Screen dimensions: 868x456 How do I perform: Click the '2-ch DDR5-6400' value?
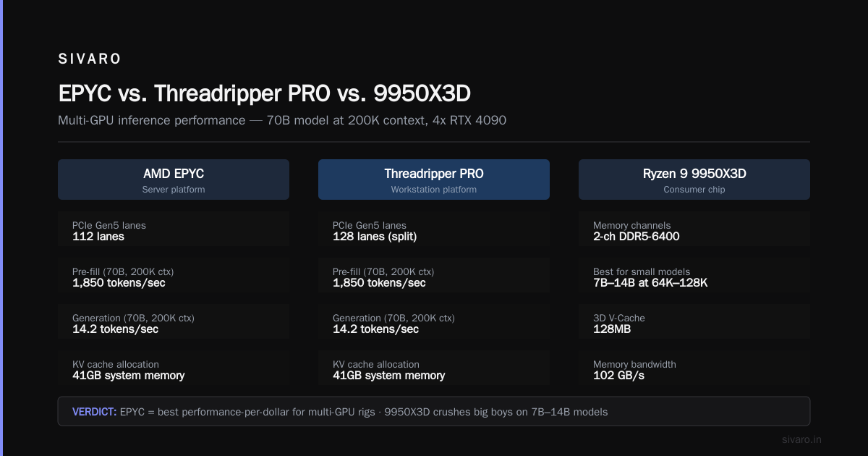(x=637, y=237)
